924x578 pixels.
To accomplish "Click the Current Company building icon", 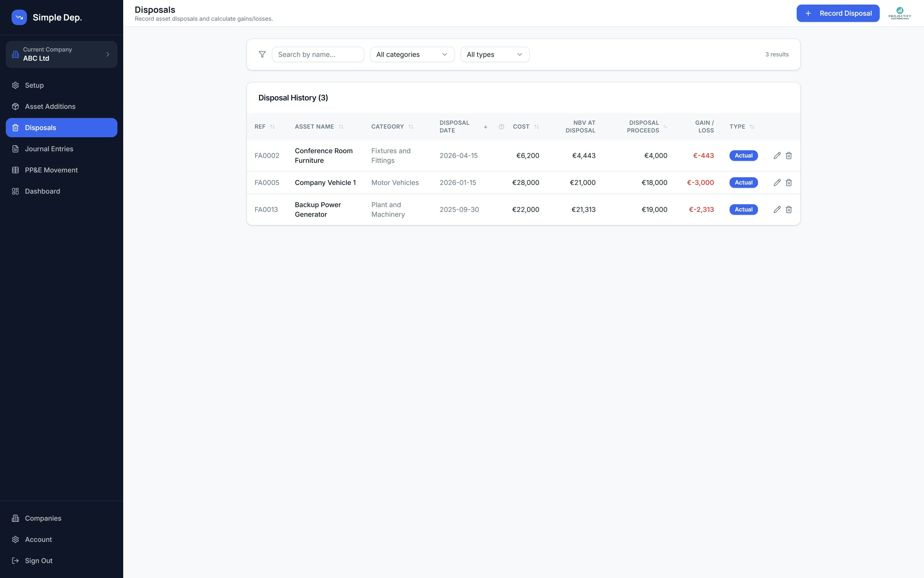I will click(15, 54).
